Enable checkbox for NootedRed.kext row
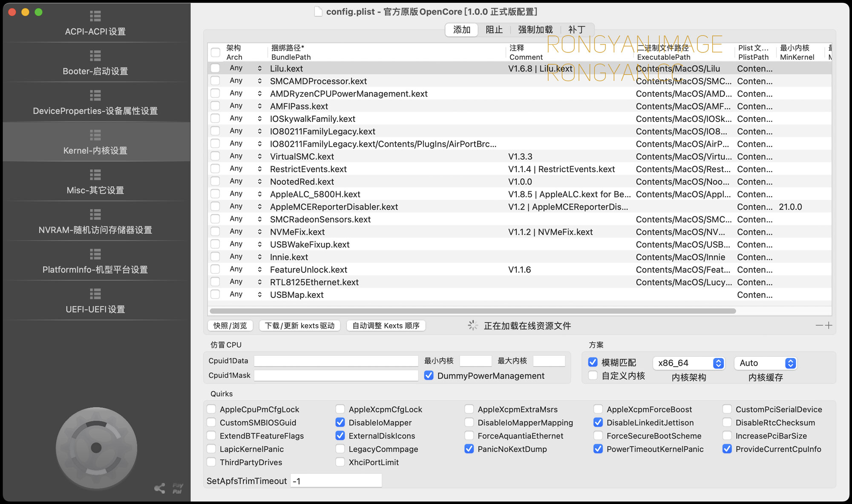This screenshot has width=852, height=504. tap(216, 181)
